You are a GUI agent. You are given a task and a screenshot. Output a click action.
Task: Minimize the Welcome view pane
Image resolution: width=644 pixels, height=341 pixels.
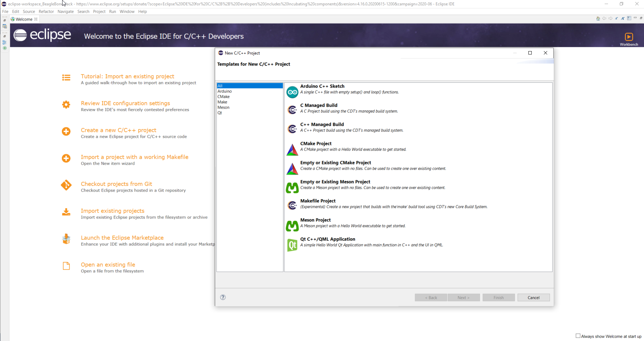pyautogui.click(x=635, y=18)
